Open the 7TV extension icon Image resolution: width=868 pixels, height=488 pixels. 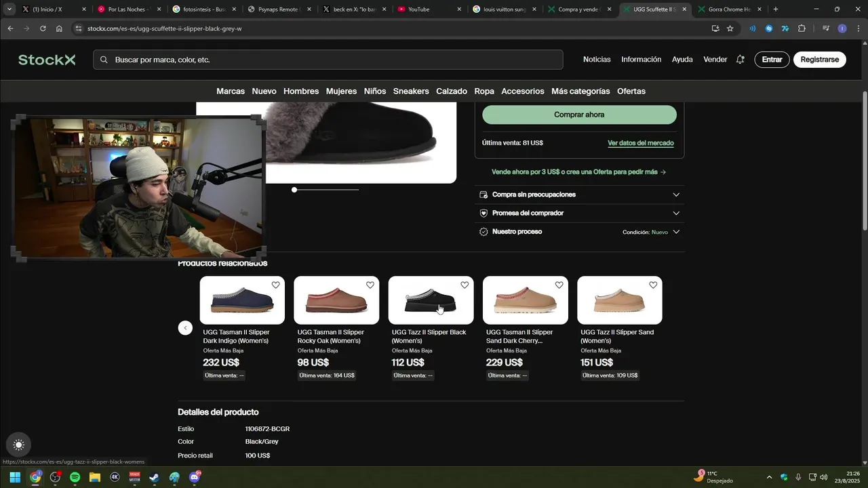click(785, 28)
